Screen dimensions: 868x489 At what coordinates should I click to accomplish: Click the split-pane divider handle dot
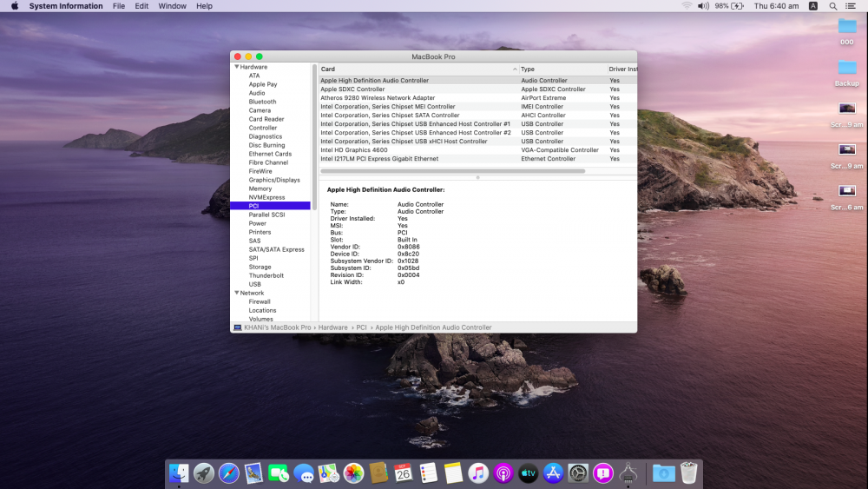click(477, 178)
